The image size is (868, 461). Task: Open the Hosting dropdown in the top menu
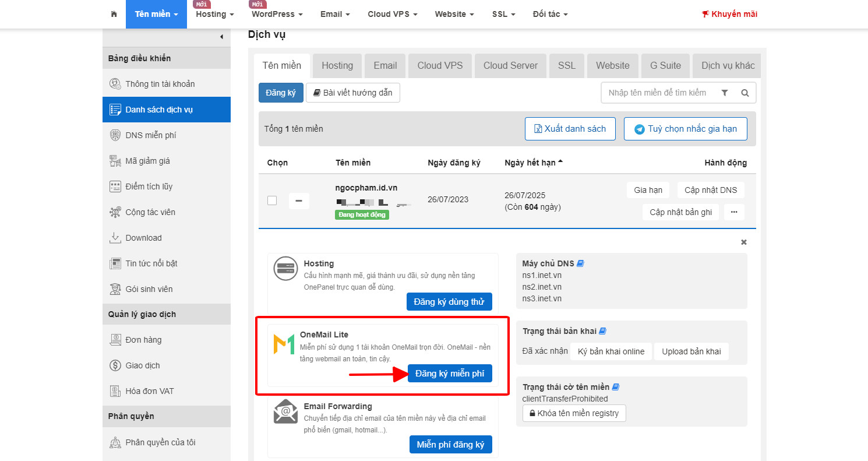(214, 14)
